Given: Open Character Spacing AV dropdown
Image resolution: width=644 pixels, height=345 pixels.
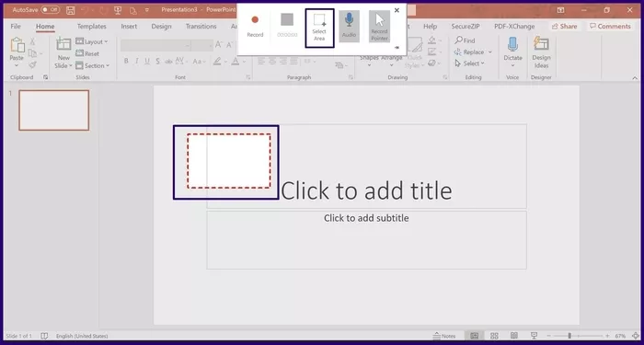Looking at the screenshot, I should [181, 62].
